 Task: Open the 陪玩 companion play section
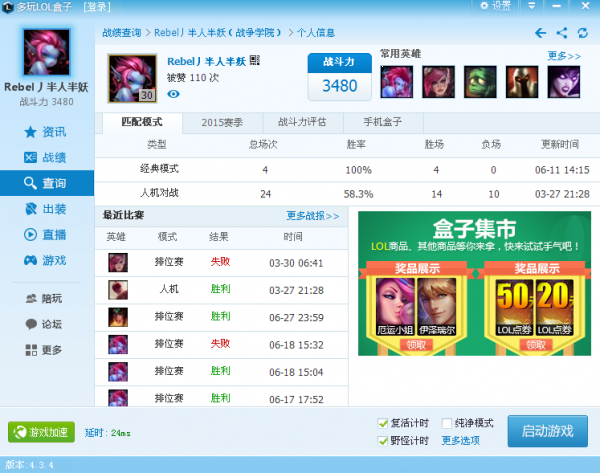pyautogui.click(x=44, y=298)
